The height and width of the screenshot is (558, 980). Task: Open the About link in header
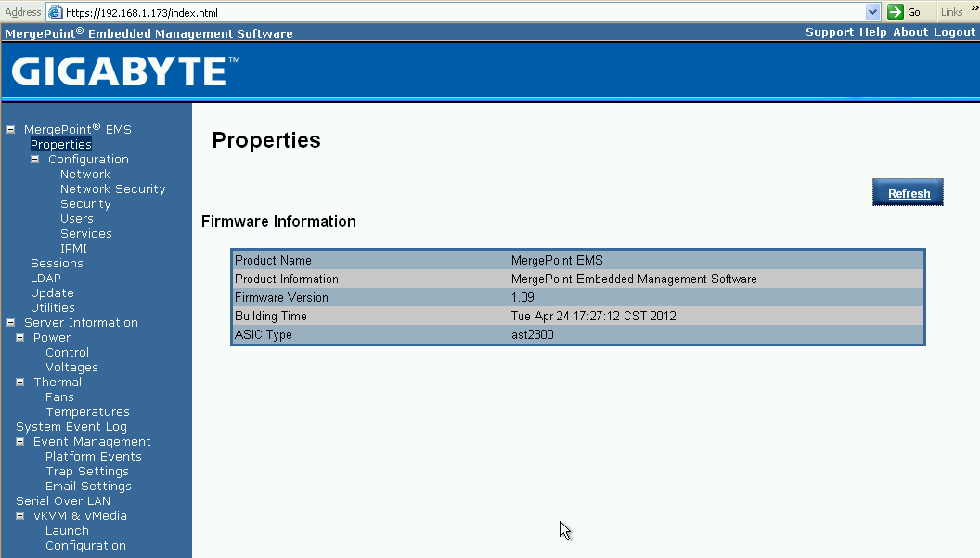[910, 32]
